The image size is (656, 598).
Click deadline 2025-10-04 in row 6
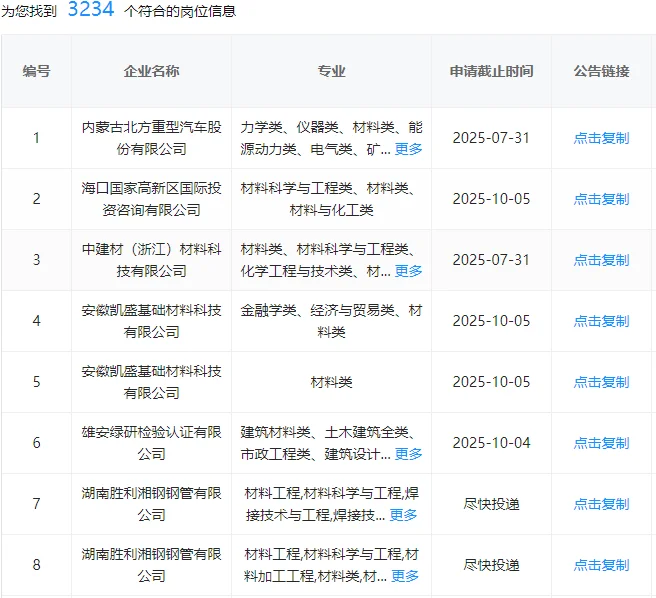pos(491,443)
